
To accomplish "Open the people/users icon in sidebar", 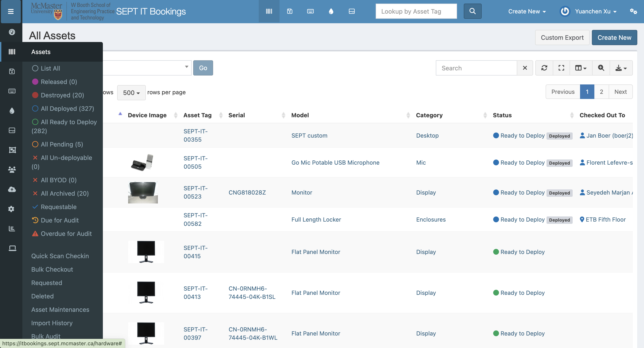I will 12,170.
